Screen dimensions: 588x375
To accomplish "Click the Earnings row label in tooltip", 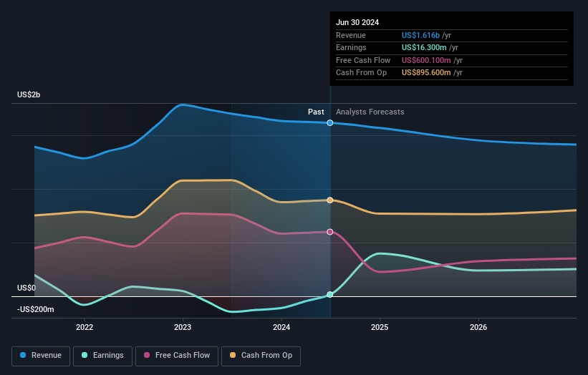I will [x=351, y=47].
